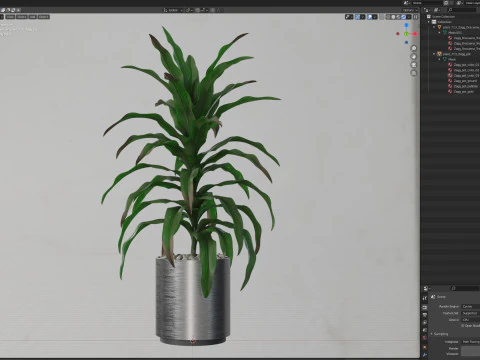Open the Modifiers properties tab

click(425, 355)
